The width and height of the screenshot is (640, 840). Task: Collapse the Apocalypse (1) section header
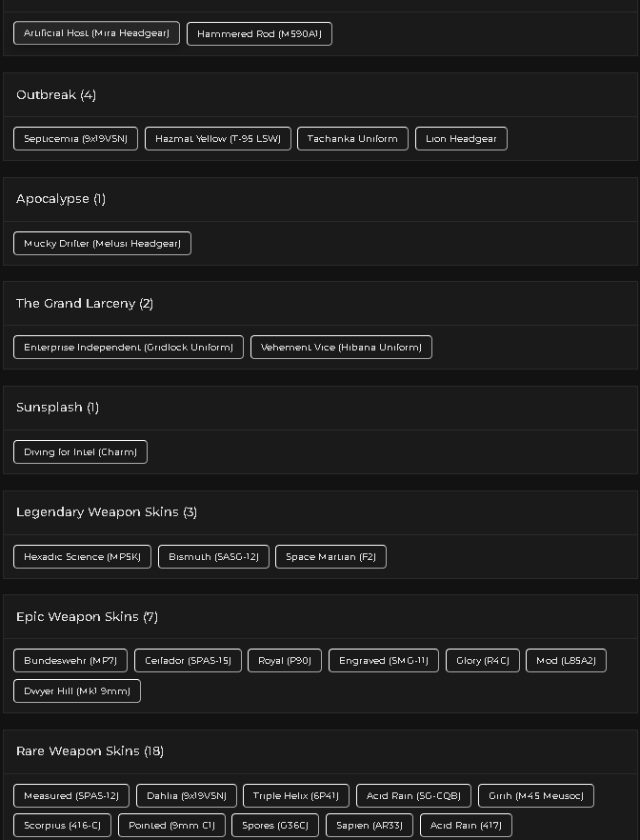pyautogui.click(x=320, y=199)
